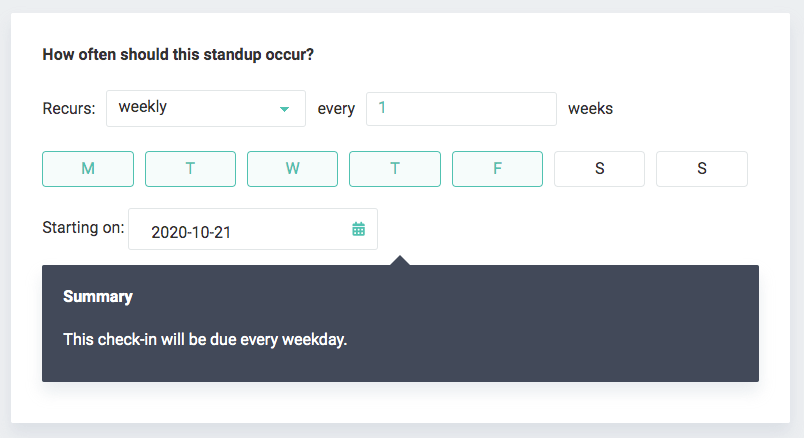
Task: Toggle the Wednesday 'W' day button
Action: click(x=292, y=169)
